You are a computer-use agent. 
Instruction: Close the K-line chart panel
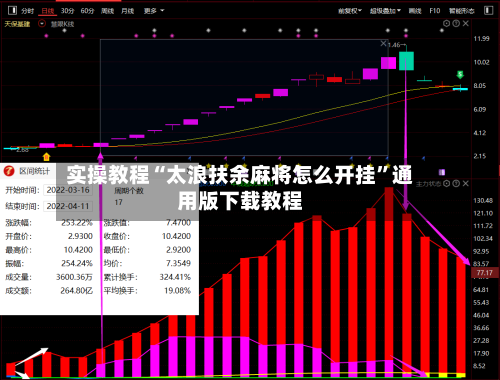tap(466, 23)
